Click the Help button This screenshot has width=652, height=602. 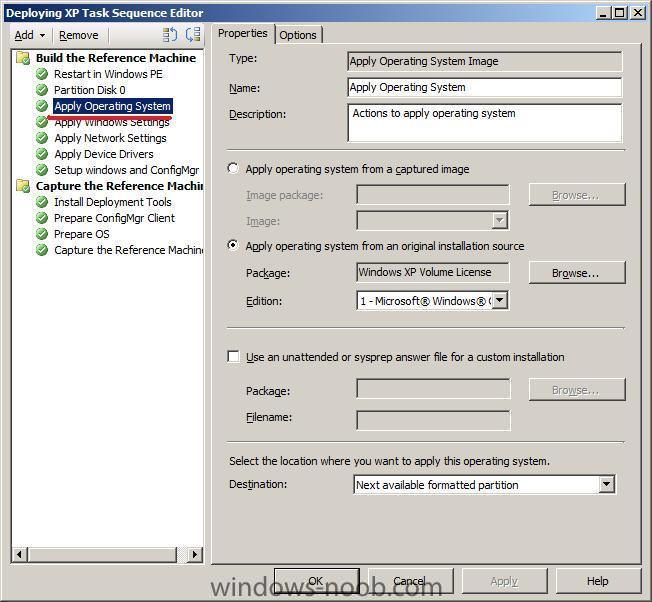click(598, 581)
